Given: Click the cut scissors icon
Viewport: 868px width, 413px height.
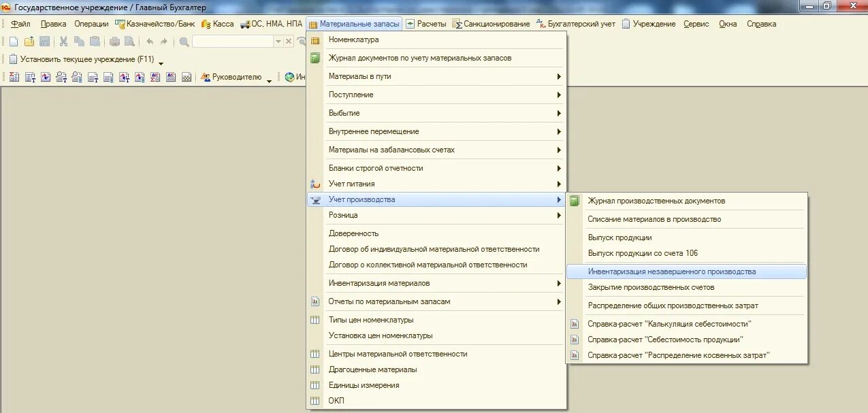Looking at the screenshot, I should click(x=63, y=42).
